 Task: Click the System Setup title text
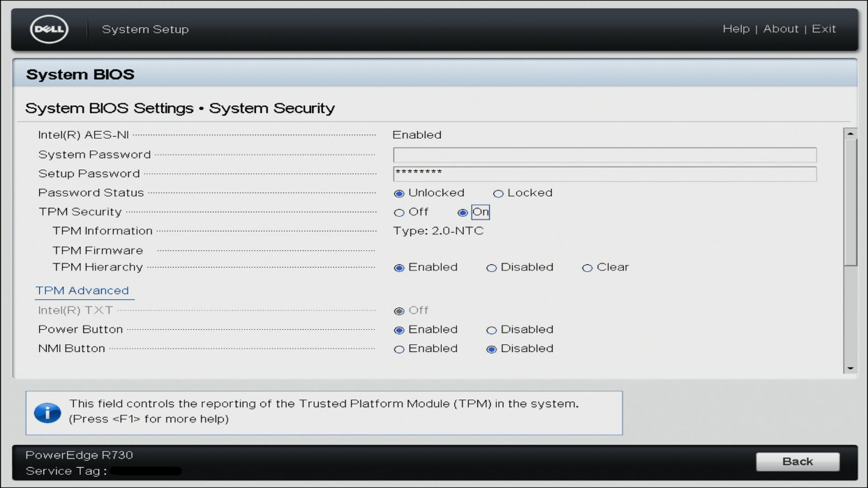(x=145, y=29)
